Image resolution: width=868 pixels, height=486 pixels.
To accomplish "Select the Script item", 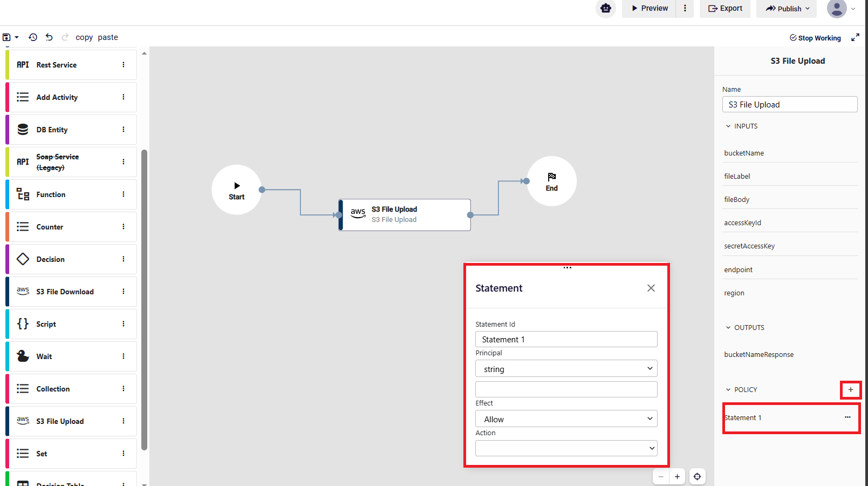I will point(71,324).
